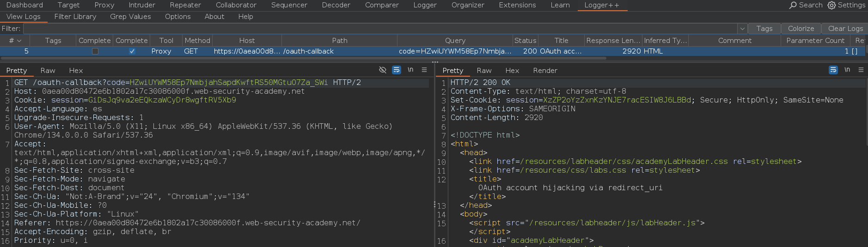Open response pane hamburger menu icon

coord(861,70)
